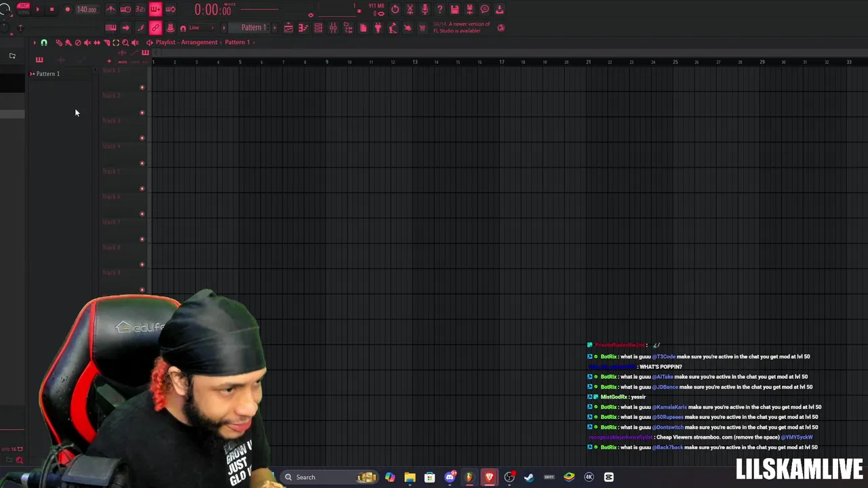
Task: Open the download content library icon
Action: [x=499, y=9]
